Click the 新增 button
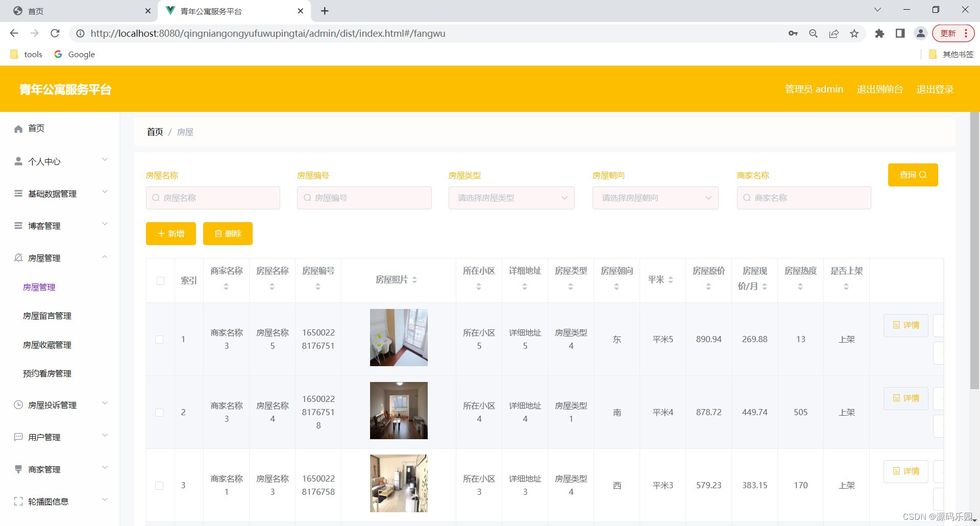Image resolution: width=980 pixels, height=526 pixels. 170,233
